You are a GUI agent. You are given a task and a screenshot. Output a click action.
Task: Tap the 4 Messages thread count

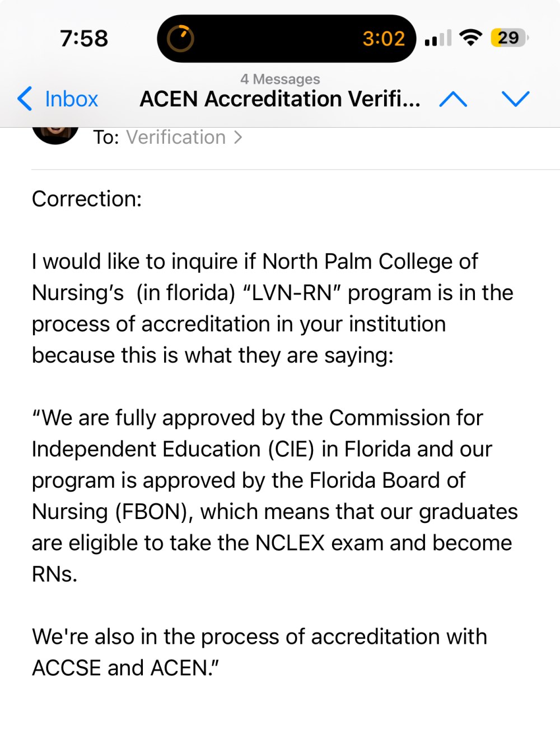tap(280, 79)
